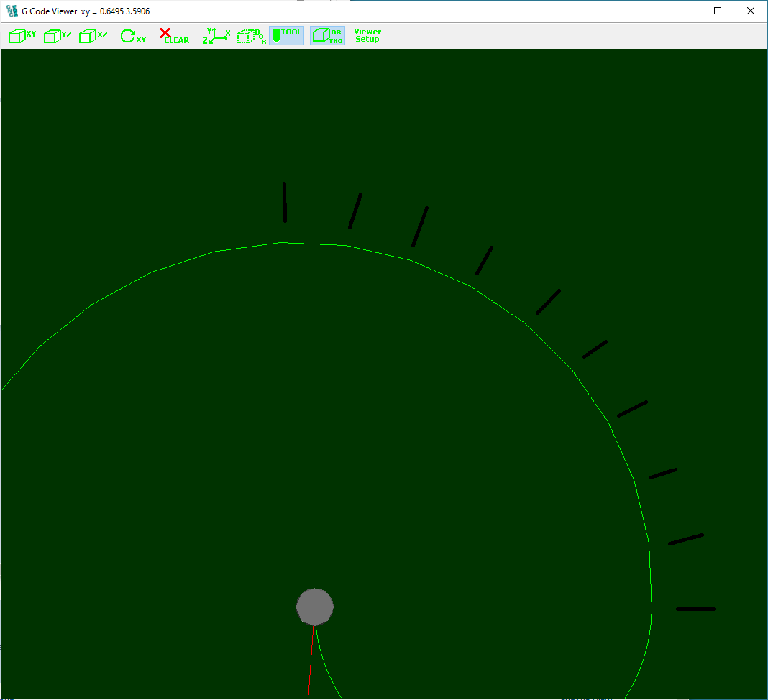Image resolution: width=768 pixels, height=700 pixels.
Task: Click the rotate XY icon
Action: click(x=132, y=36)
